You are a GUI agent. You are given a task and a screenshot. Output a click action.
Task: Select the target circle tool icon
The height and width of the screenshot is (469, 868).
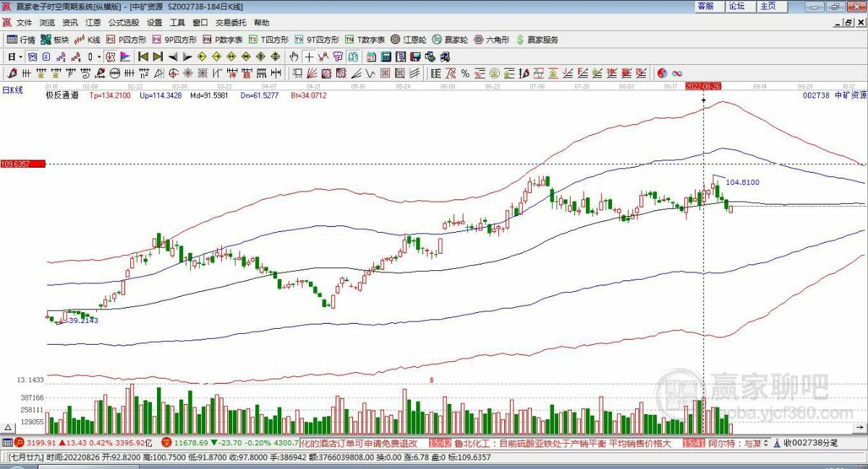tap(174, 73)
